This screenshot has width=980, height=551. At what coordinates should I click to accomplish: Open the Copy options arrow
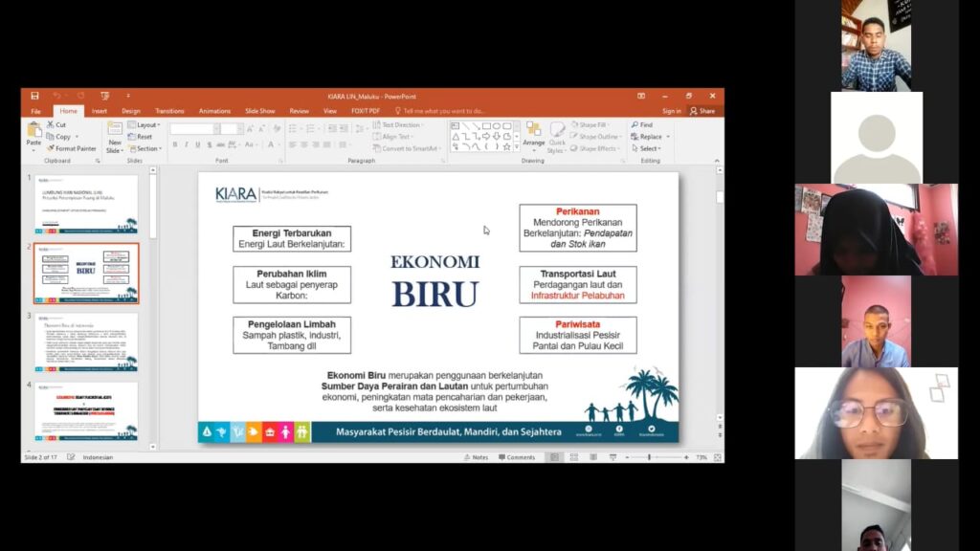pyautogui.click(x=77, y=137)
